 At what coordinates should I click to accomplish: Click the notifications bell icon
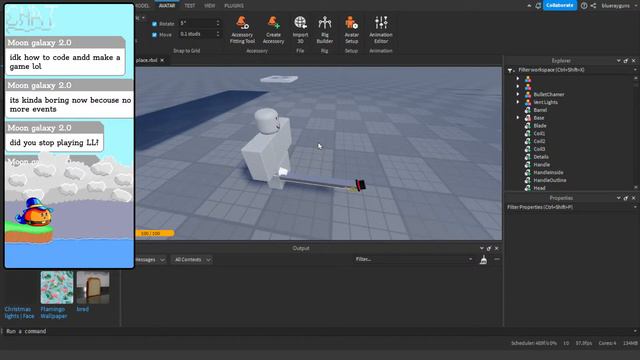click(538, 6)
